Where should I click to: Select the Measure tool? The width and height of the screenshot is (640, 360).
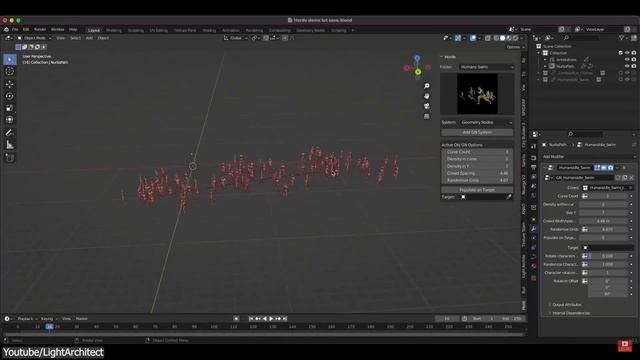10,145
